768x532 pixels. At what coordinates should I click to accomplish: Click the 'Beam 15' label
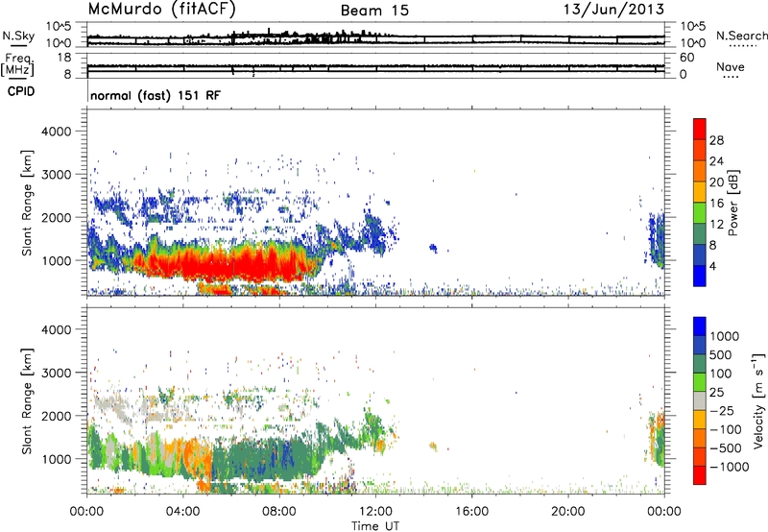pyautogui.click(x=374, y=11)
